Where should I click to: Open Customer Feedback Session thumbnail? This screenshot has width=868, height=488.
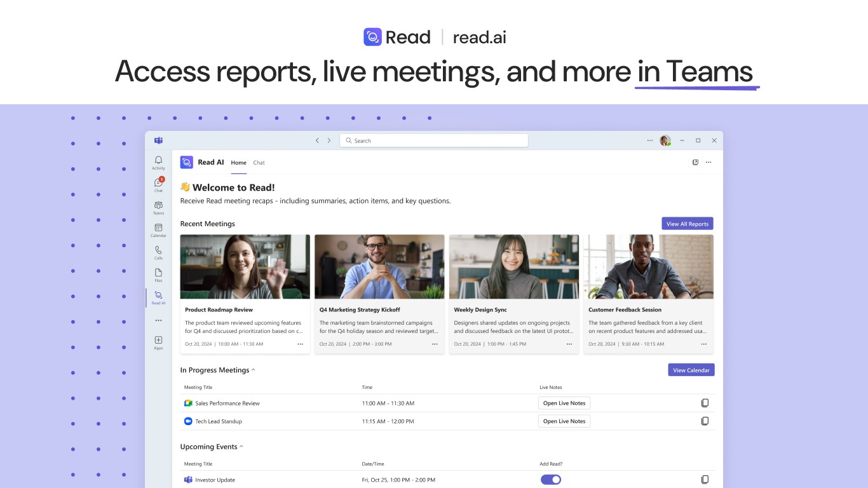coord(649,267)
